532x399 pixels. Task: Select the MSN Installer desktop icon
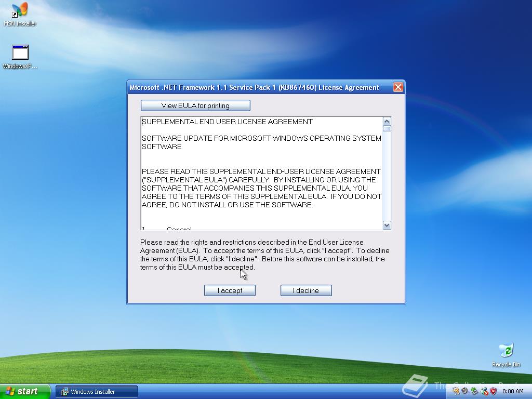click(20, 15)
